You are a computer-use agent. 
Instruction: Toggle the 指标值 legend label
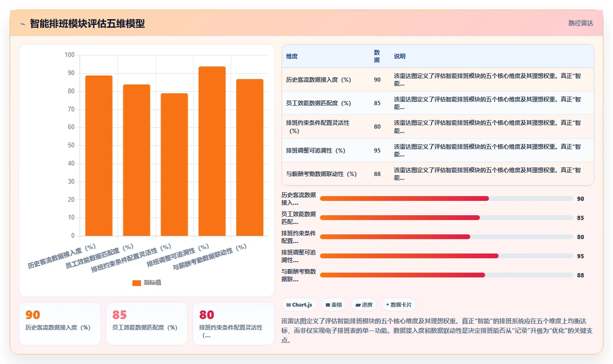[153, 283]
